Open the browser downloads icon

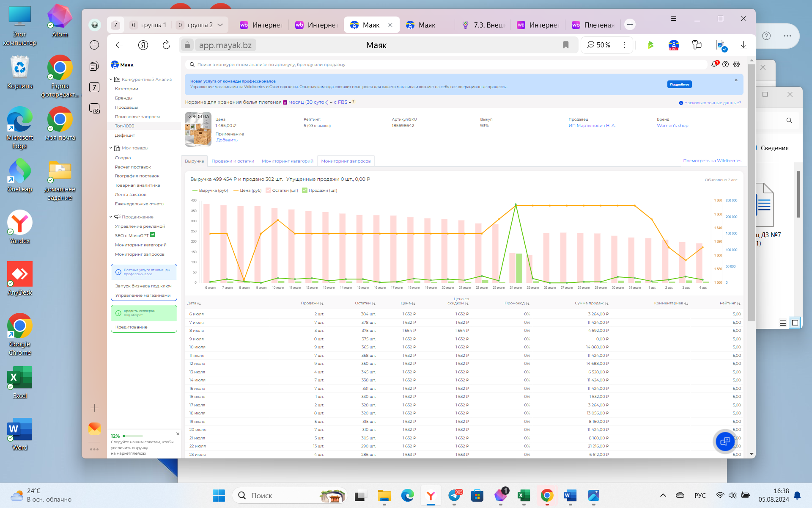[743, 45]
